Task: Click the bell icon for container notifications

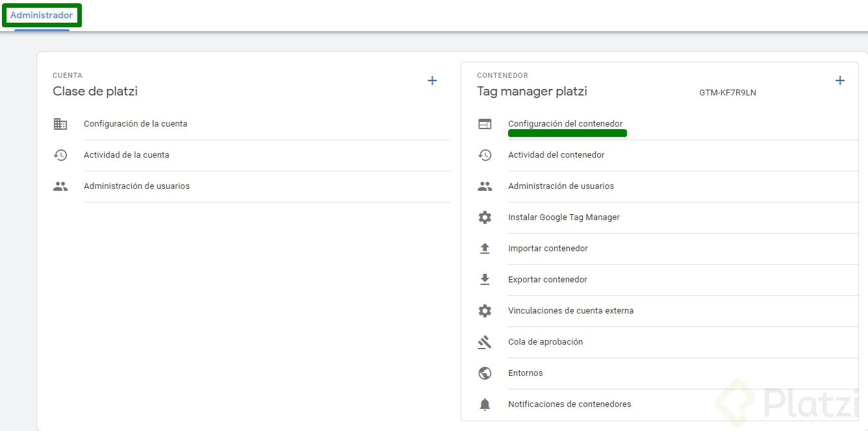Action: point(485,404)
